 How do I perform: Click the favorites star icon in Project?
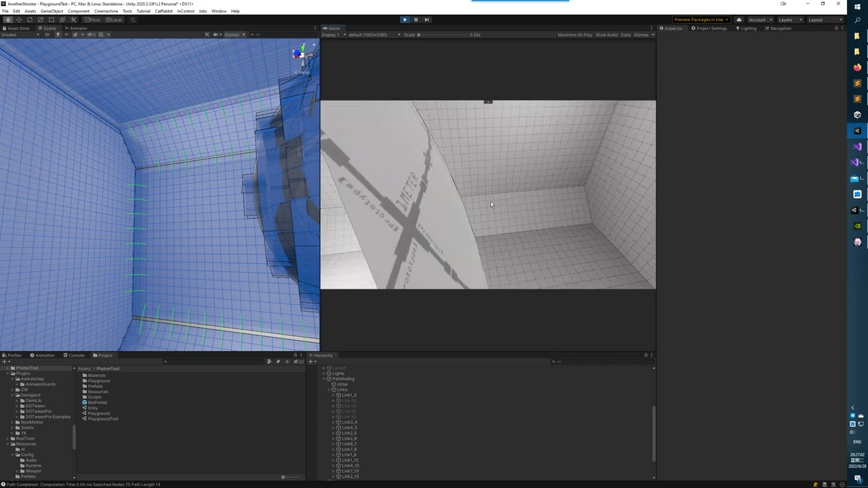[285, 361]
